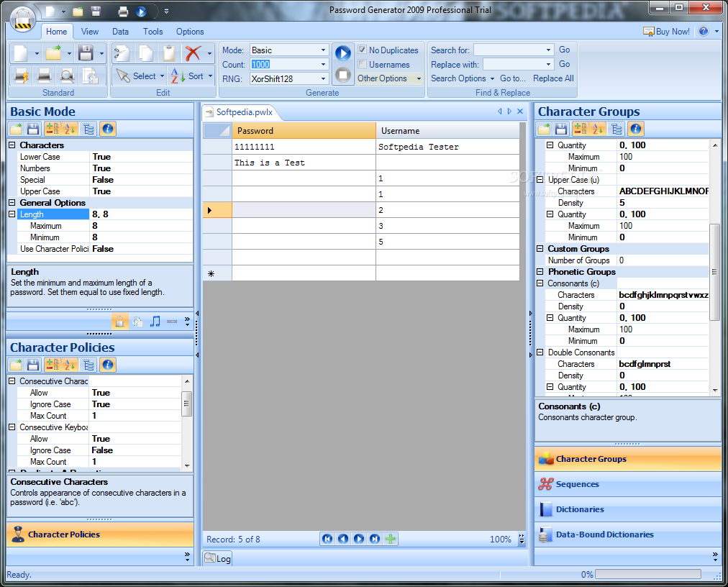Open the Dictionaries navigation pane
728x587 pixels.
[628, 509]
